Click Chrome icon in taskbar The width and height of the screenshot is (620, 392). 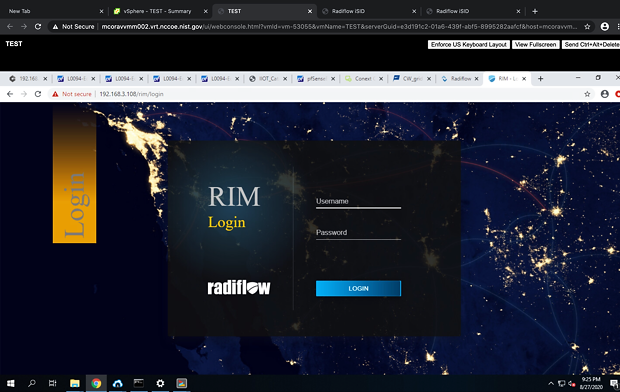(96, 383)
